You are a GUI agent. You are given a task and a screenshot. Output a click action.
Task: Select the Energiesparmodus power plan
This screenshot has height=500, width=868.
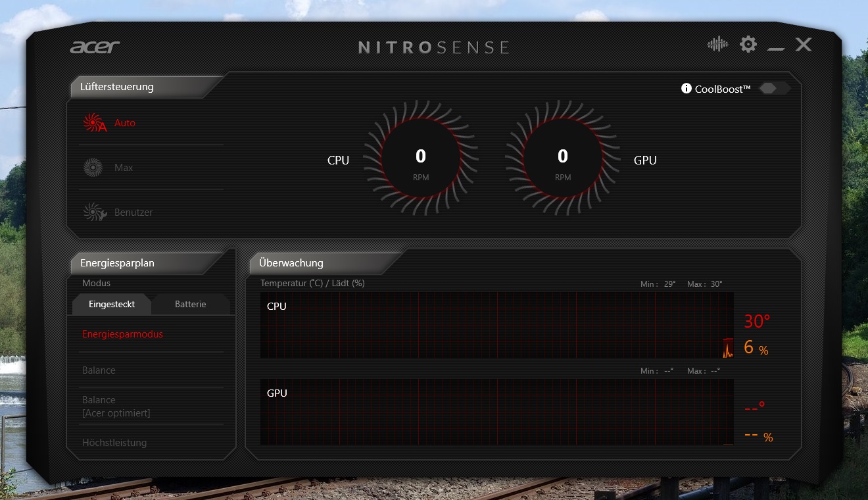pos(122,334)
